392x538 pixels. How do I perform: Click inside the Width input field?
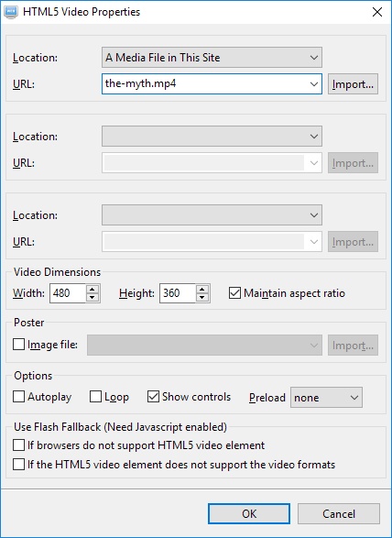tap(68, 293)
